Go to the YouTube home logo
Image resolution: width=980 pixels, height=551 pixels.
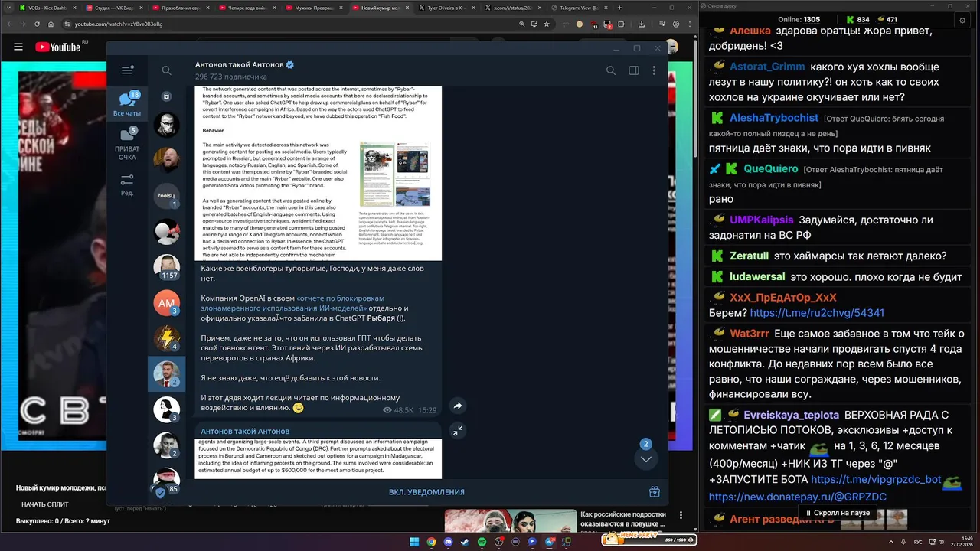click(x=57, y=47)
